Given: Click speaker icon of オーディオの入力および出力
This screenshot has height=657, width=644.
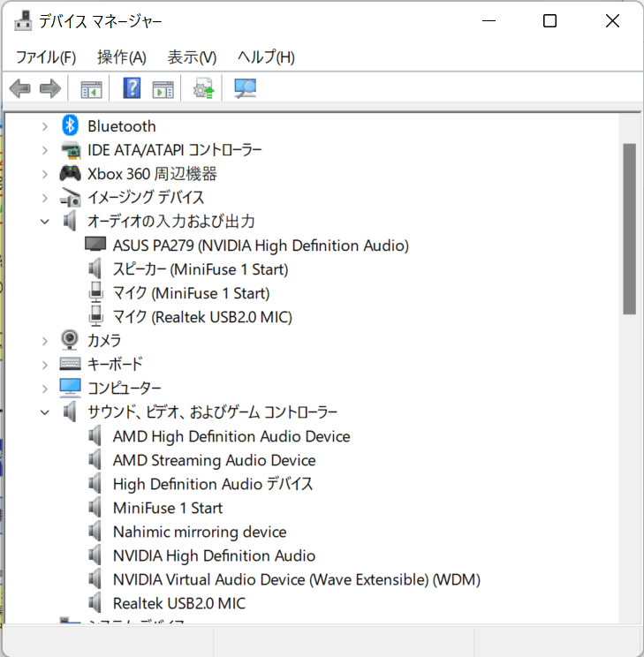Looking at the screenshot, I should pyautogui.click(x=70, y=221).
